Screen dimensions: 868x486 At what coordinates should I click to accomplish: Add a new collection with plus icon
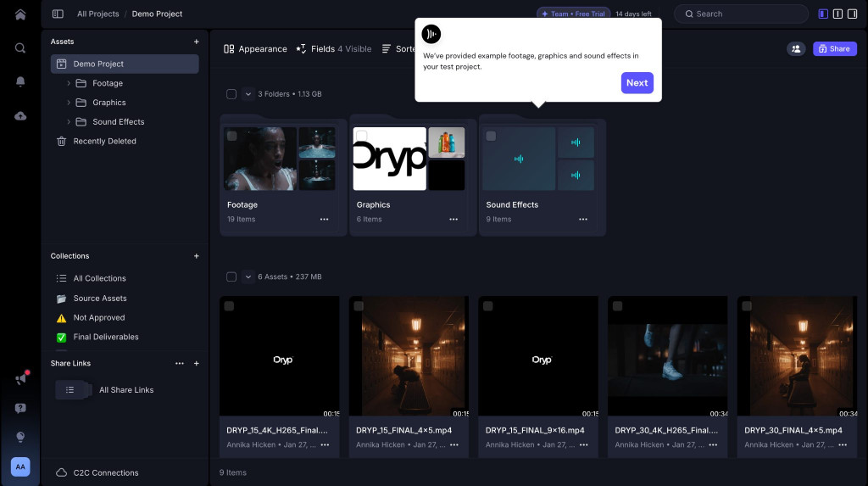(196, 256)
